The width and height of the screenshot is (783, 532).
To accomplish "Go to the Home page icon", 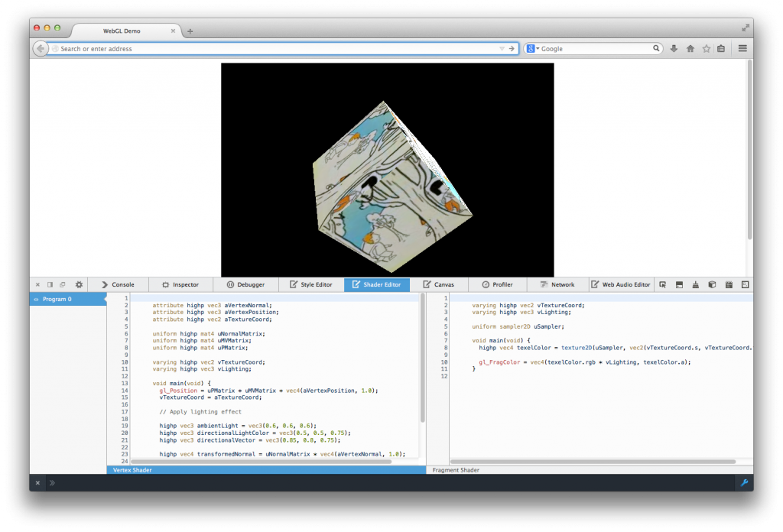I will click(690, 48).
